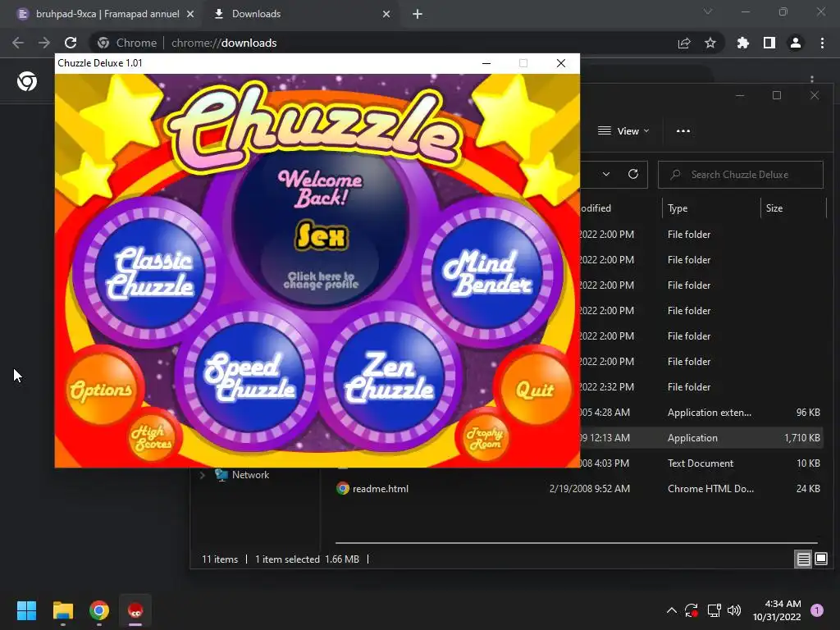Toggle the Chrome side panel

(769, 43)
